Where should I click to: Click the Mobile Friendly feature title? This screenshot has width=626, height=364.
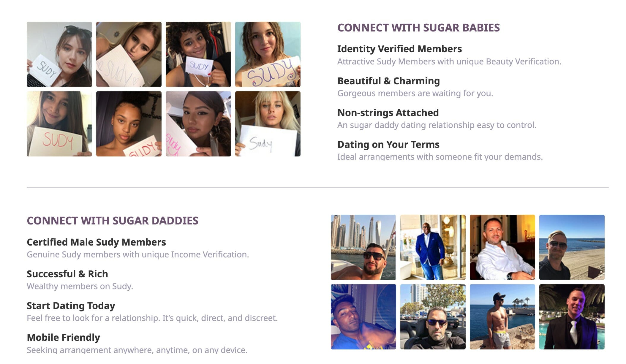[x=63, y=337]
